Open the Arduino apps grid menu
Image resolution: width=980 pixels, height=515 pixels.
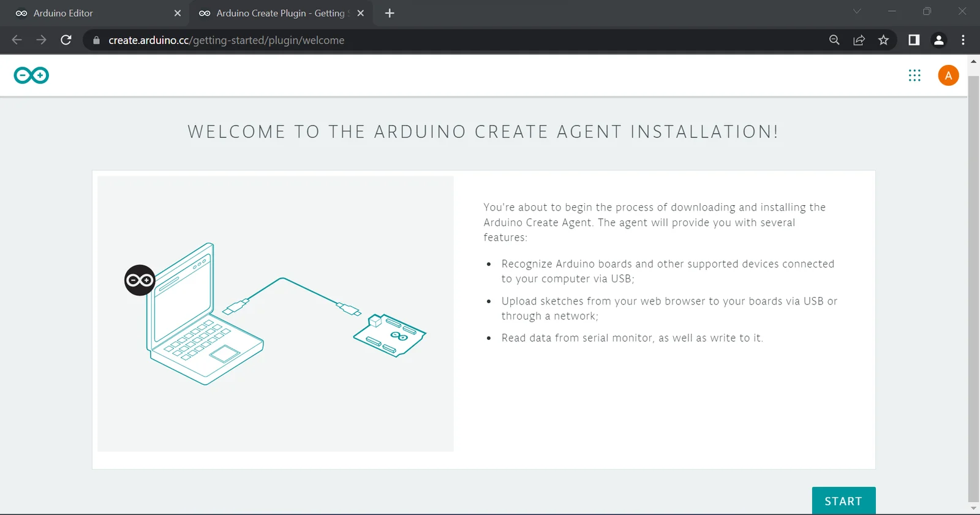(914, 75)
